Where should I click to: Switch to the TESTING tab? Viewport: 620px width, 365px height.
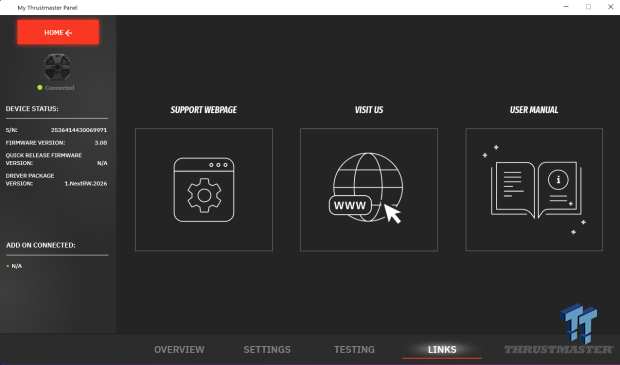pyautogui.click(x=354, y=350)
